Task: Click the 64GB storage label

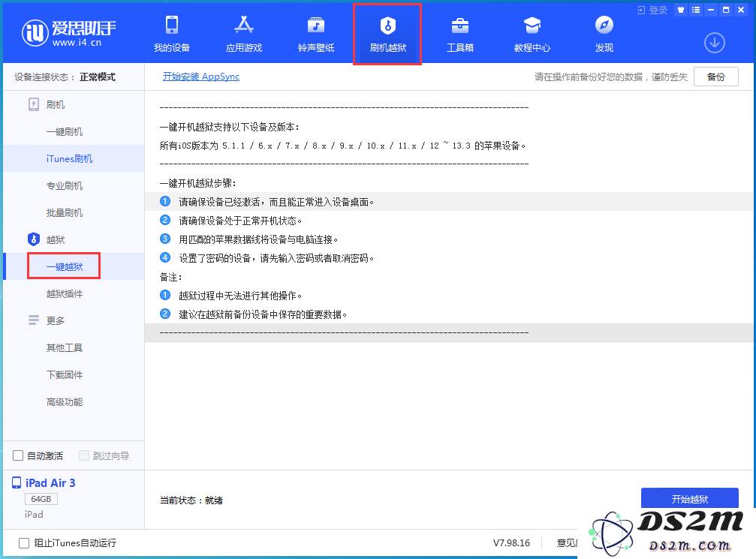Action: [41, 499]
